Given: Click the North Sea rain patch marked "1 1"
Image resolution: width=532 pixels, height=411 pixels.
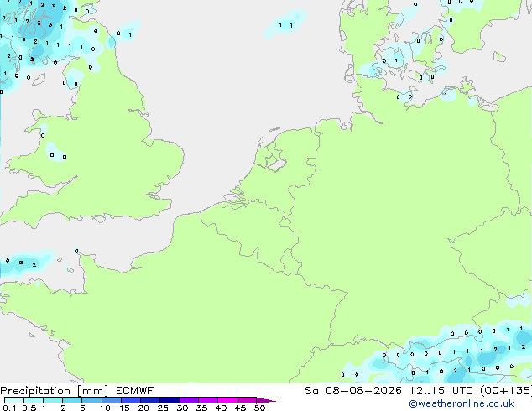Looking at the screenshot, I should [285, 23].
